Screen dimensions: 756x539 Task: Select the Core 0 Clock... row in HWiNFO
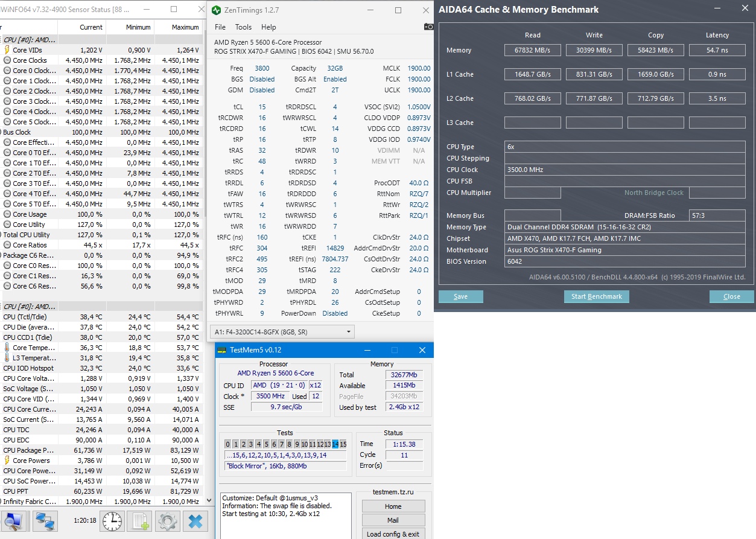coord(101,71)
